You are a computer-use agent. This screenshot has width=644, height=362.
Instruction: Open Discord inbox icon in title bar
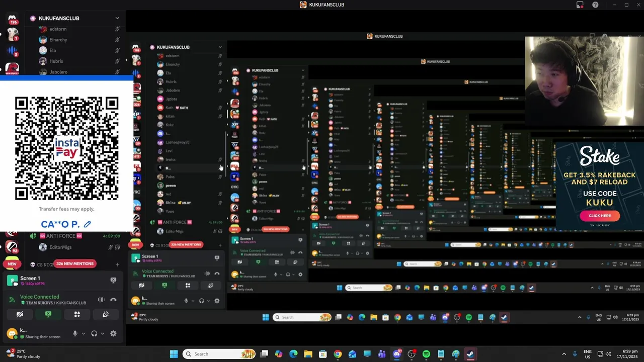pos(580,5)
